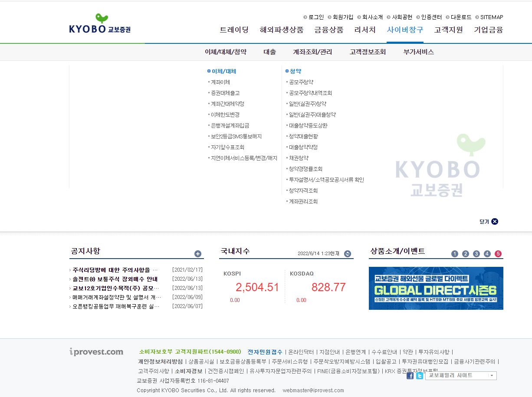Open 이체한도변경 menu item
The width and height of the screenshot is (532, 397).
pyautogui.click(x=225, y=115)
